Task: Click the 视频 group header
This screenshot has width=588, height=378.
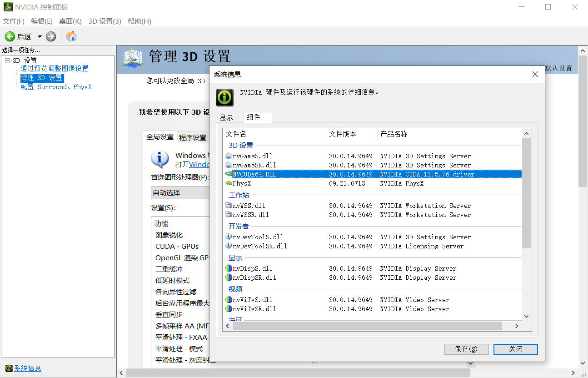Action: tap(235, 289)
